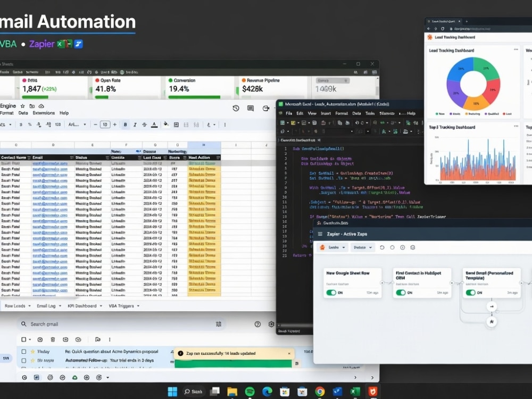The image size is (532, 399).
Task: Open fill color bucket in Sheets
Action: point(166,124)
